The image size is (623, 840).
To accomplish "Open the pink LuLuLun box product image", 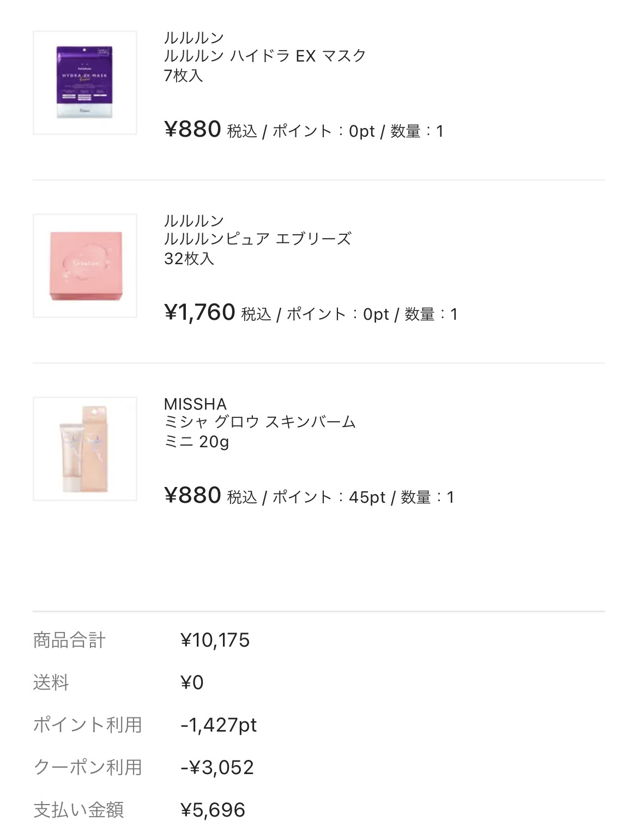I will 84,266.
